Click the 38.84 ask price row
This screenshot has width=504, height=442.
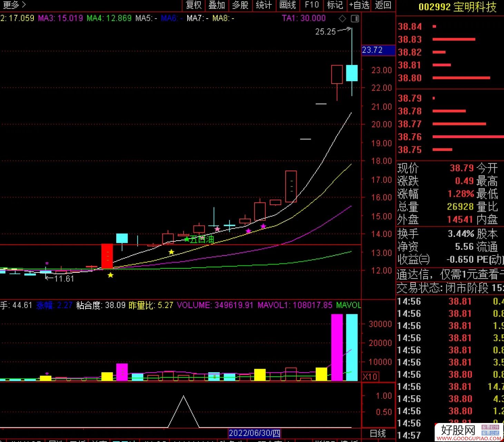pos(450,27)
